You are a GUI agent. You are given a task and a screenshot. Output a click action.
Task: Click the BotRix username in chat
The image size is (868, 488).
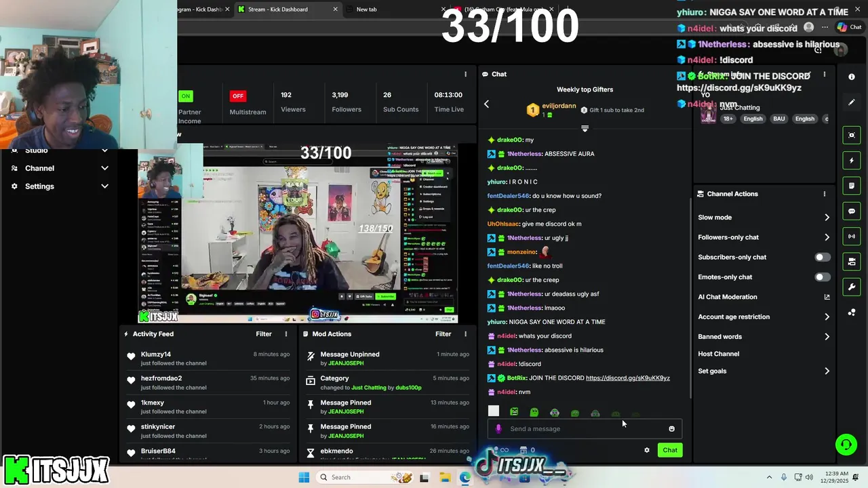[x=517, y=378]
